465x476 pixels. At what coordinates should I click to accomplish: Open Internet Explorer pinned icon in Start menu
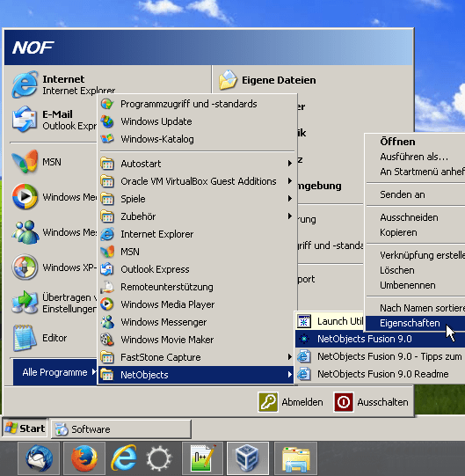tap(25, 84)
